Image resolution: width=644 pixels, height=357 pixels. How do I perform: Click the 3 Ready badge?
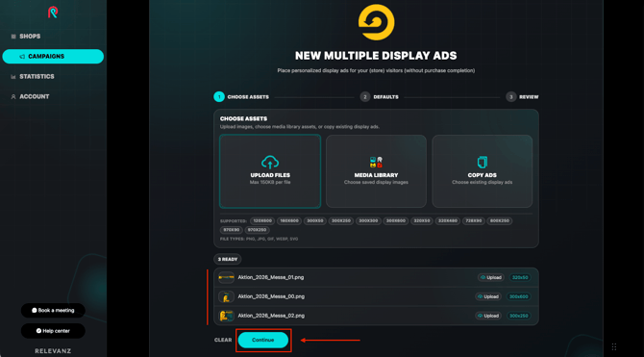click(228, 260)
